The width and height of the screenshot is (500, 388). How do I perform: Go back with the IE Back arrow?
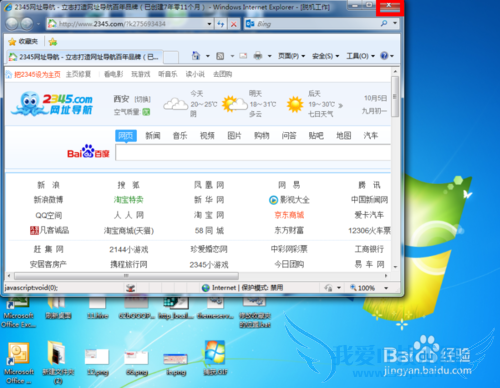(x=12, y=24)
